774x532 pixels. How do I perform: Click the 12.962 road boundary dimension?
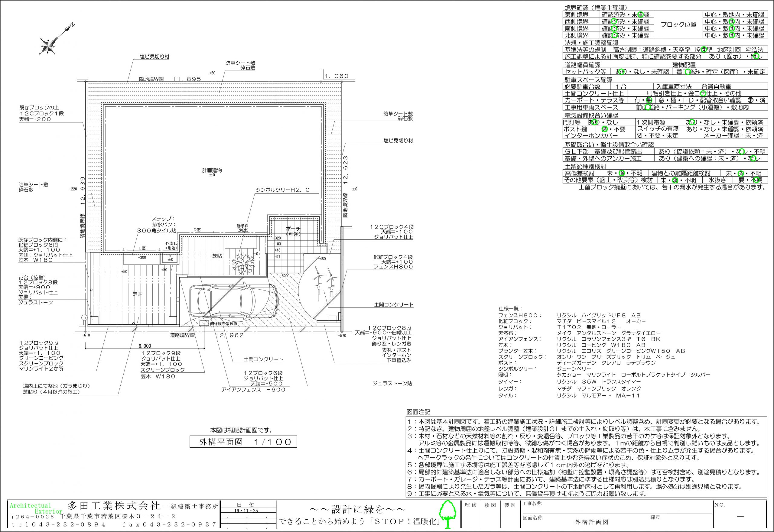[230, 335]
